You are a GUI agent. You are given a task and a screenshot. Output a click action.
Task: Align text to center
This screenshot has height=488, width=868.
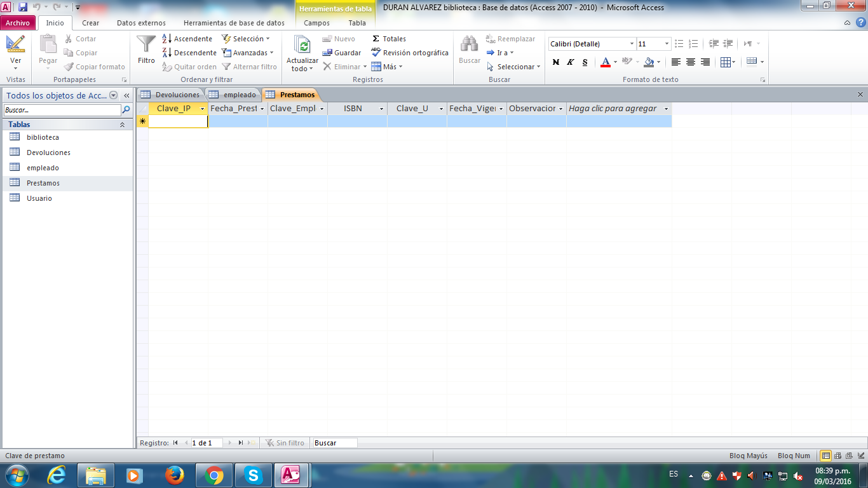click(691, 62)
